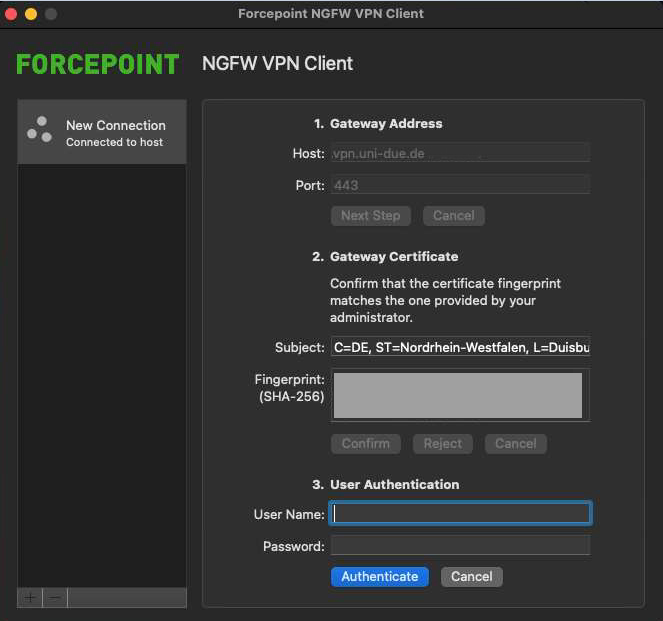This screenshot has height=621, width=663.
Task: Focus the User Name input field
Action: click(460, 513)
